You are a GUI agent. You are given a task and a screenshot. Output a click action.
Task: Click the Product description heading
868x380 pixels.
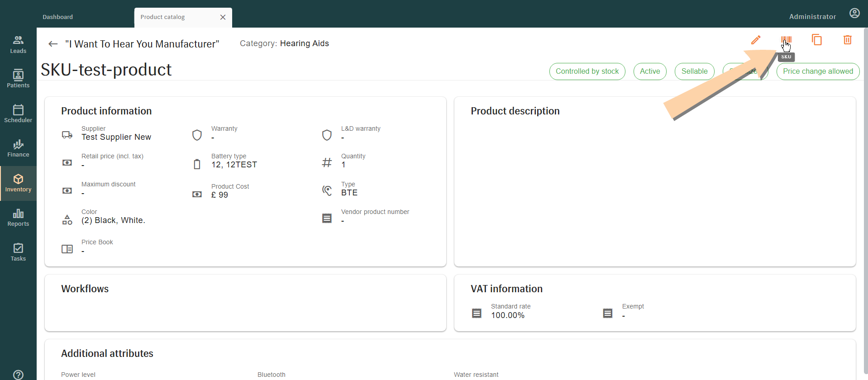(x=515, y=111)
